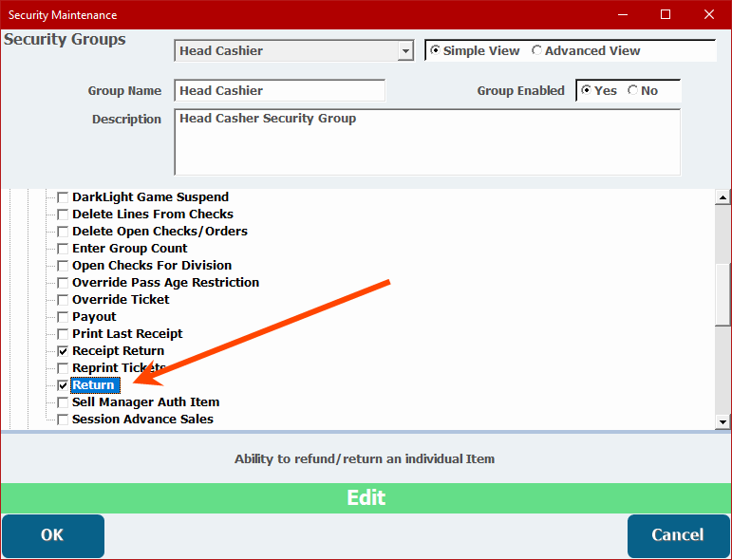The image size is (732, 560).
Task: Enable the Payout permission checkbox
Action: (x=64, y=317)
